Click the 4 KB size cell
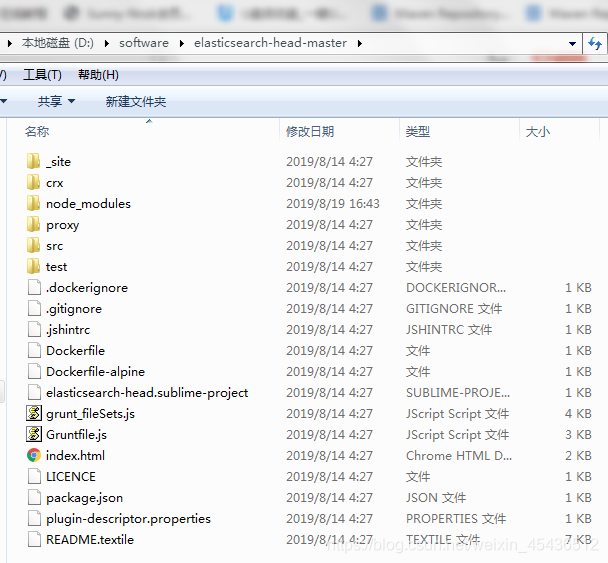Viewport: 608px width, 563px height. pos(578,414)
